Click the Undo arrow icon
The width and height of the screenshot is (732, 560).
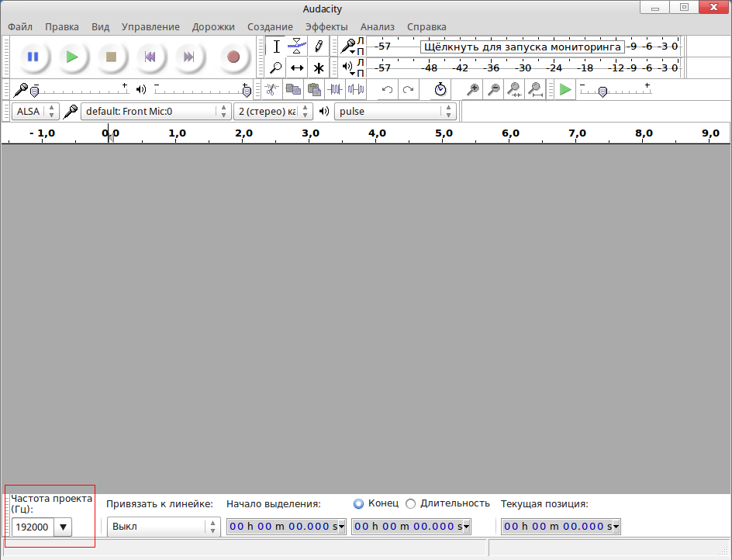point(387,89)
